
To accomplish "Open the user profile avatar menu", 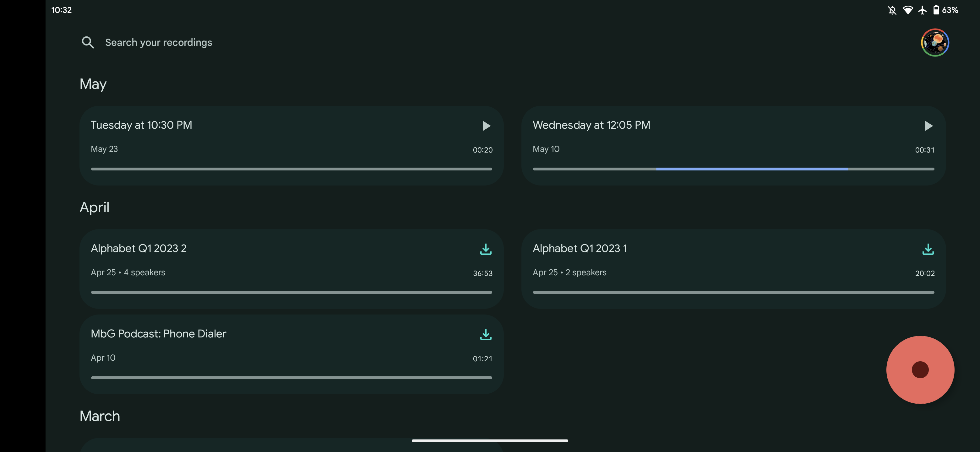I will (936, 42).
